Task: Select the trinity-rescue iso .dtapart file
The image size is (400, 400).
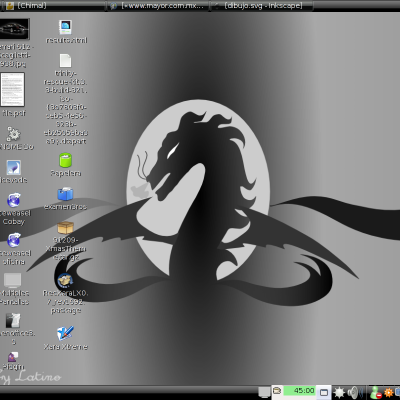Action: point(66,61)
